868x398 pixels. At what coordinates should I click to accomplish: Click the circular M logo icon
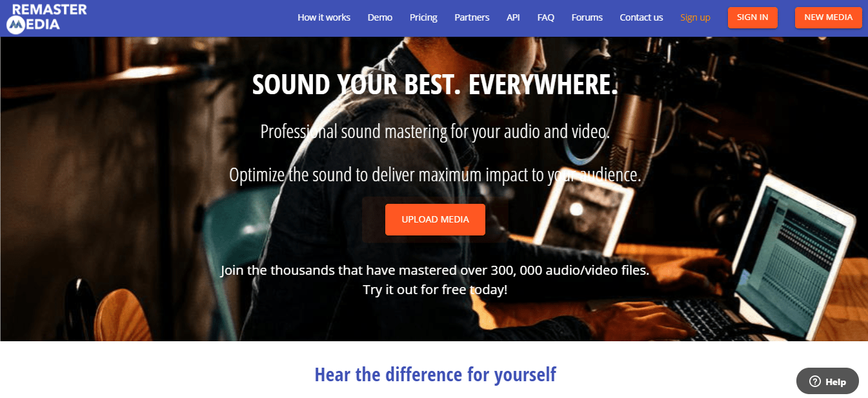[17, 25]
